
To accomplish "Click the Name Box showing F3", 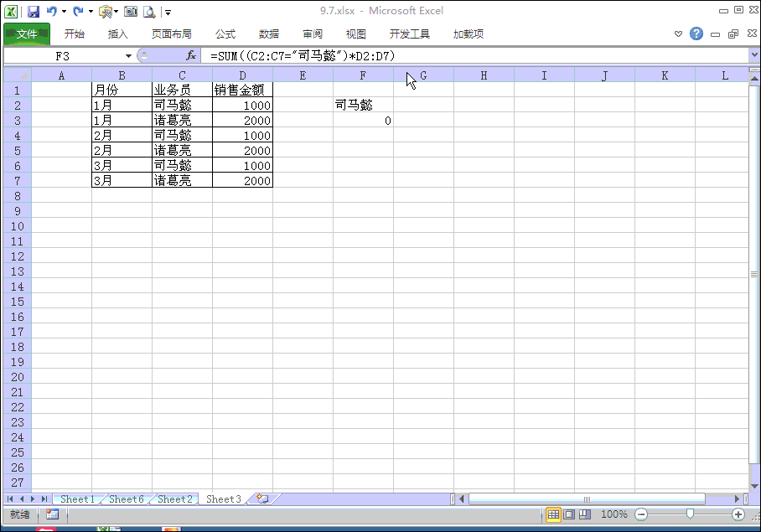I will (63, 56).
